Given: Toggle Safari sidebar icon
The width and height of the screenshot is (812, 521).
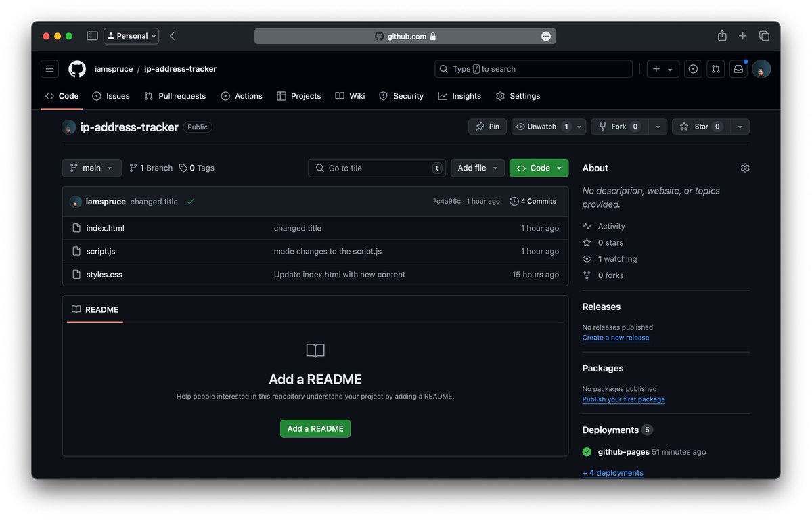Looking at the screenshot, I should [x=92, y=36].
